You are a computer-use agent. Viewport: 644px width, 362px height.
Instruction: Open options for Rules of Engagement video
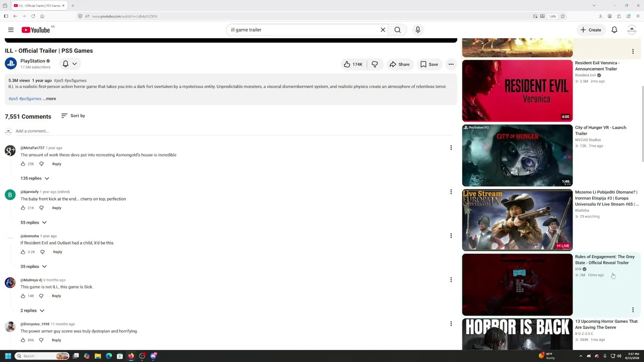point(633,310)
